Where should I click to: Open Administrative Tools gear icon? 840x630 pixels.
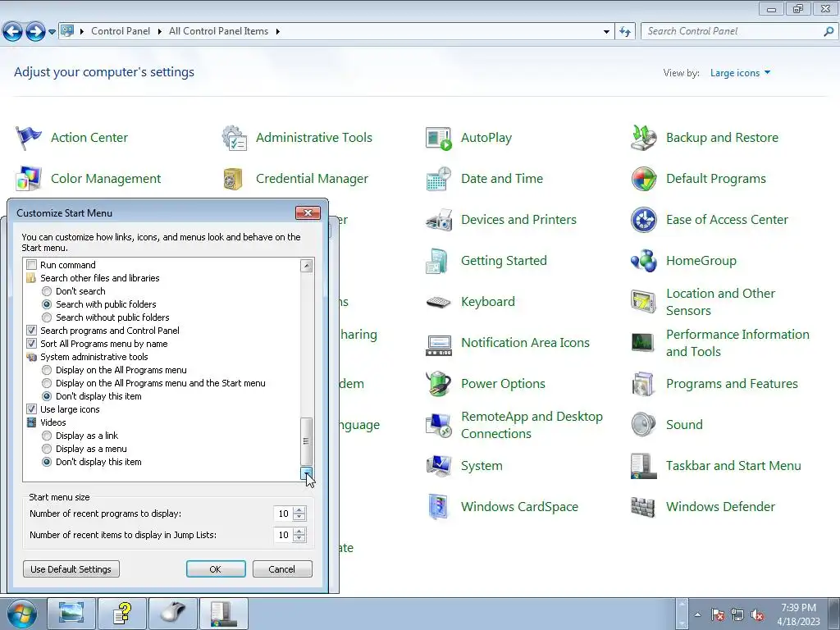pyautogui.click(x=234, y=138)
